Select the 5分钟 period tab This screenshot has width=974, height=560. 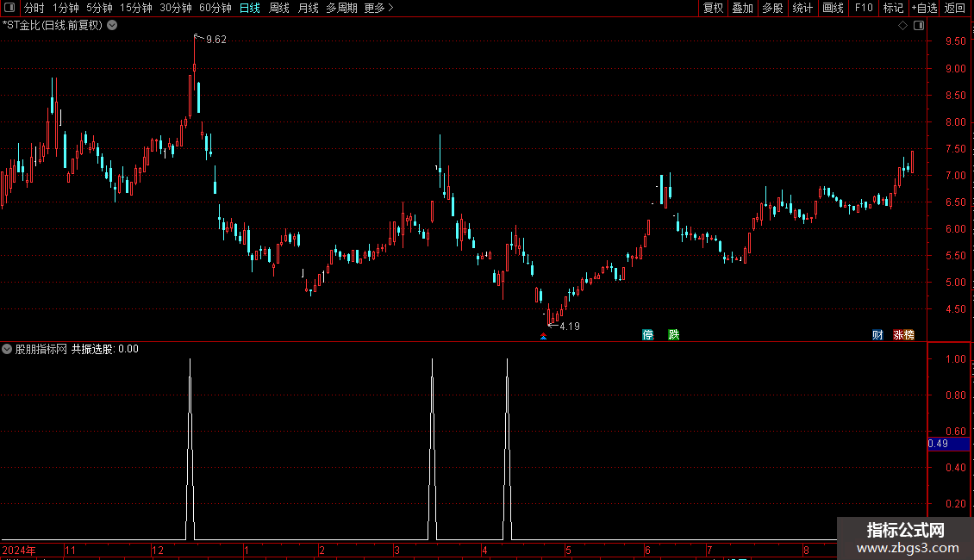(x=99, y=8)
